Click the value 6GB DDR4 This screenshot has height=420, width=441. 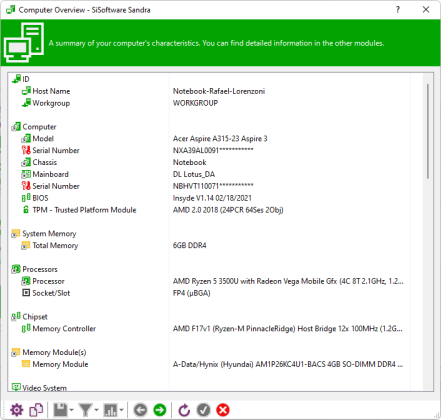click(x=190, y=245)
